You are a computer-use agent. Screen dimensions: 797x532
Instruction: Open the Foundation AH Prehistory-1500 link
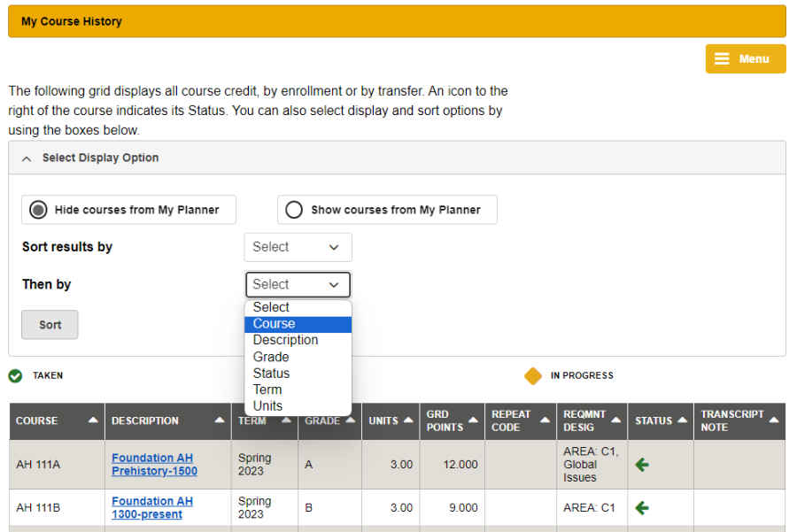pyautogui.click(x=153, y=465)
